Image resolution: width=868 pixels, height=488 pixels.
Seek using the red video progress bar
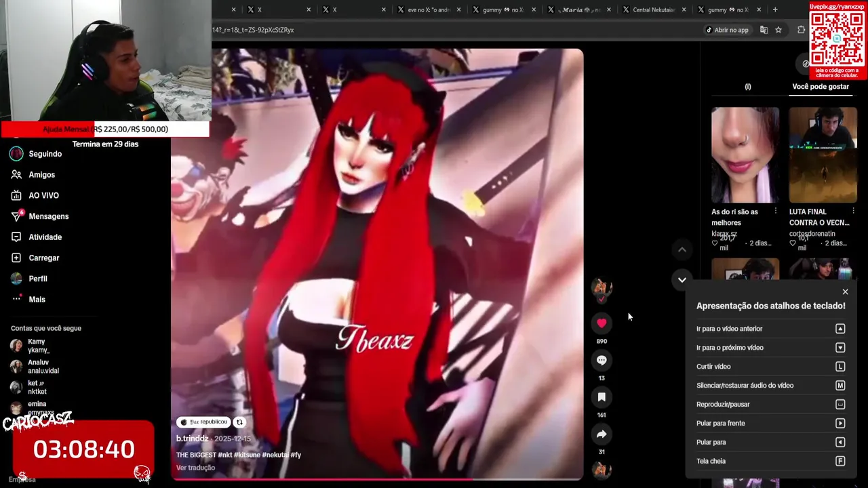377,479
